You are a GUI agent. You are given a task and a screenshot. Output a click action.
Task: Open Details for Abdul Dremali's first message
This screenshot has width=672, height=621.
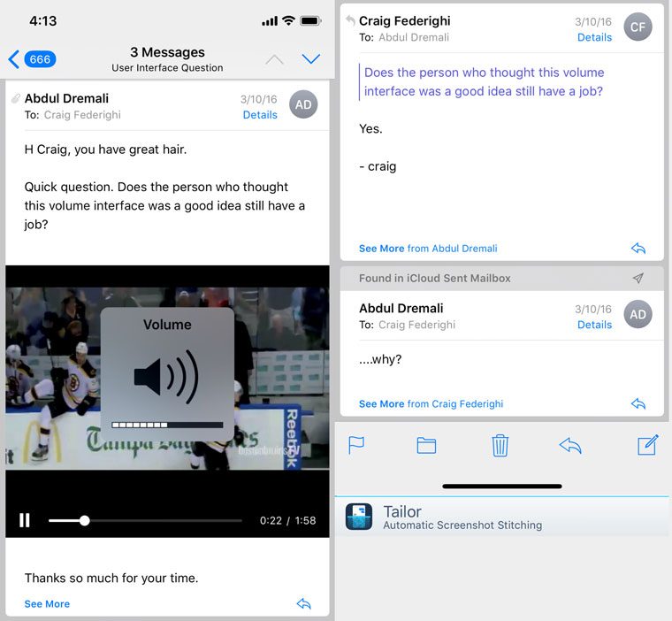[x=260, y=115]
